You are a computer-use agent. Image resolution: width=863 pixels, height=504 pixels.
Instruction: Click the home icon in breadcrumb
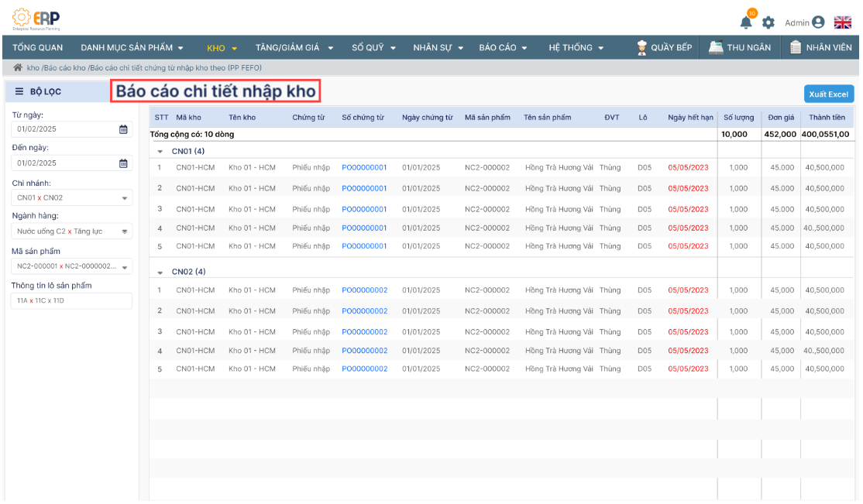(18, 68)
